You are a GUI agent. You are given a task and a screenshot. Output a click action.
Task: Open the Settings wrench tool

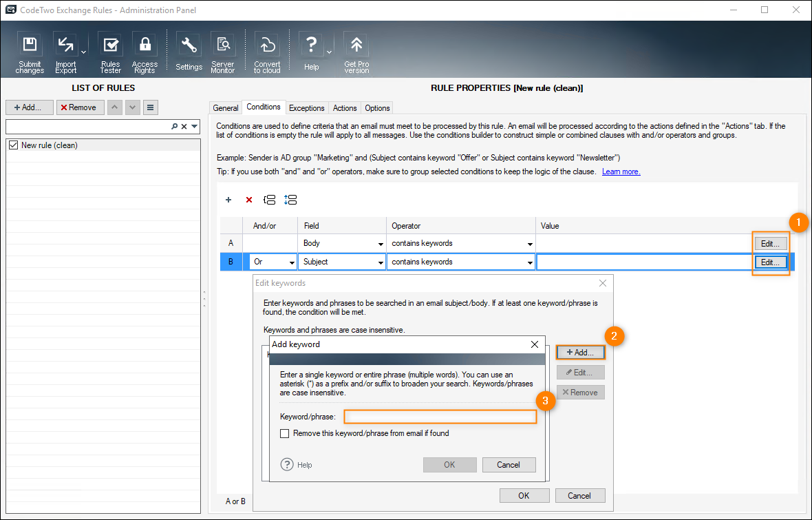click(x=189, y=53)
